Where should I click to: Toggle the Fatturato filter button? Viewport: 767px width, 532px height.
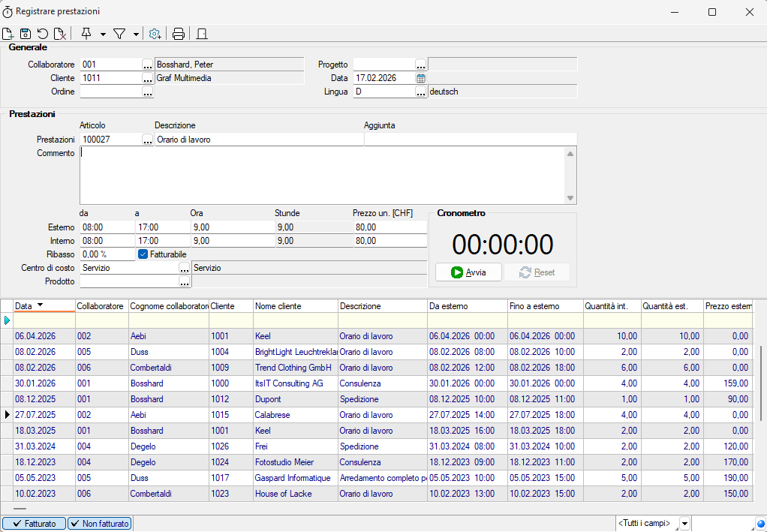tap(34, 524)
